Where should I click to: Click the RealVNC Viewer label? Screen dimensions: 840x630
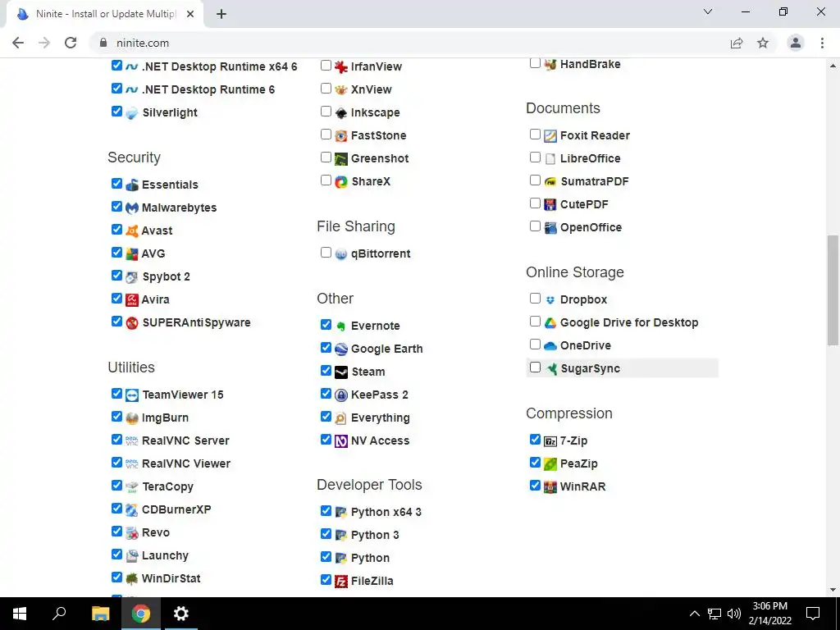(186, 464)
